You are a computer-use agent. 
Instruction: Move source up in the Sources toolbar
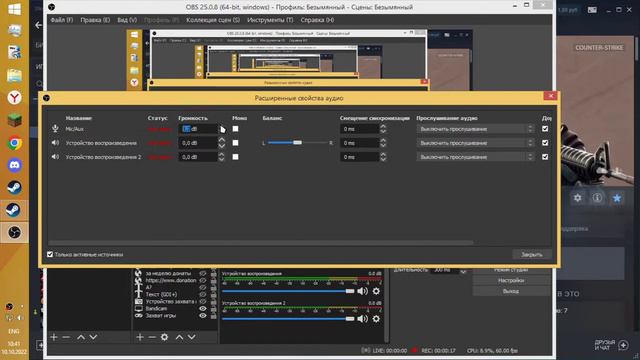click(x=179, y=337)
